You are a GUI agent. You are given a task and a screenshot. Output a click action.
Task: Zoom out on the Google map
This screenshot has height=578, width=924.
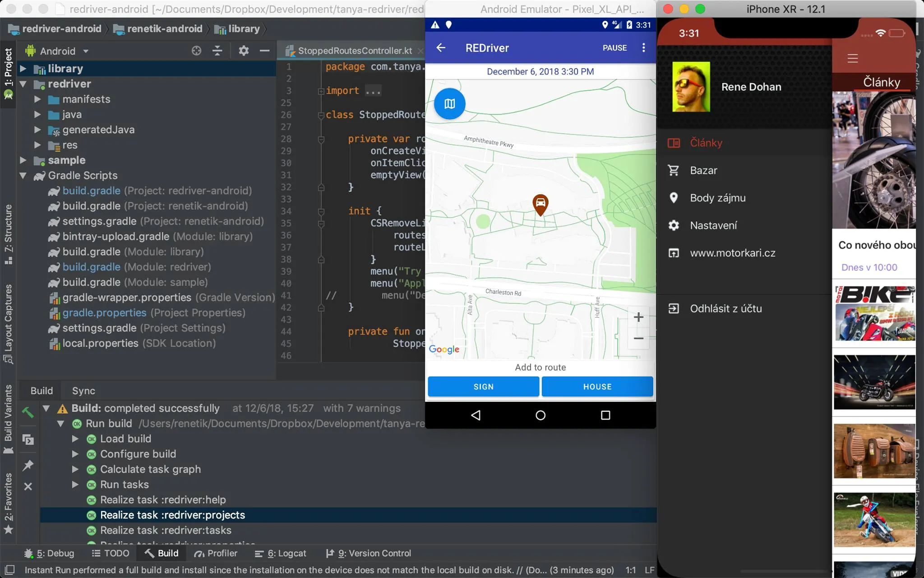pos(638,338)
